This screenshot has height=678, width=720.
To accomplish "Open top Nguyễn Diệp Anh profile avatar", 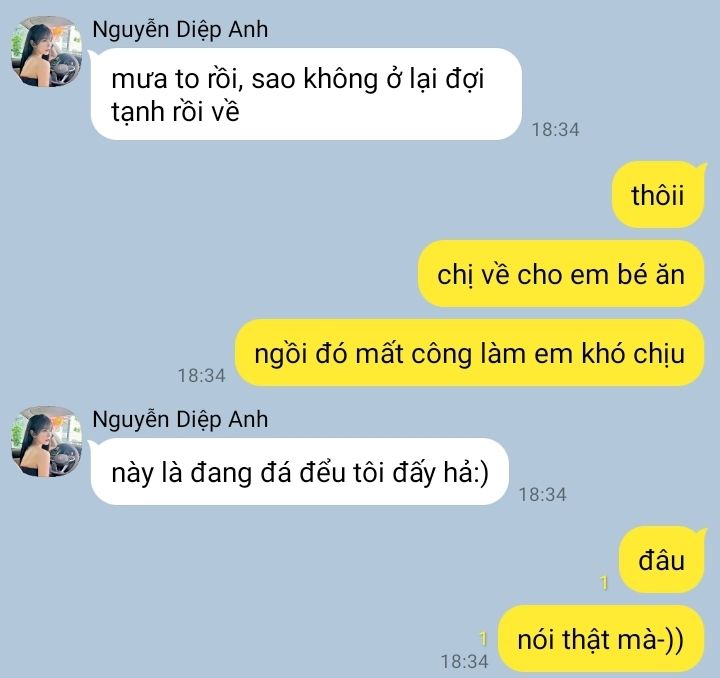I will pos(46,52).
